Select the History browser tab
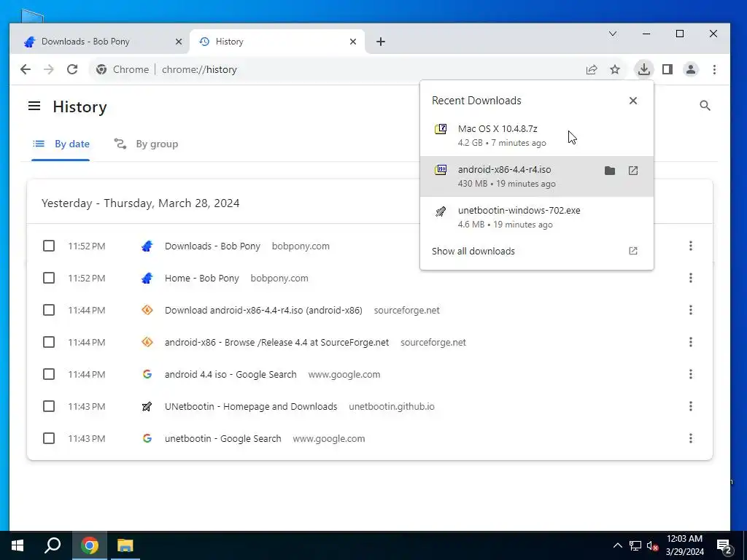This screenshot has width=747, height=560. click(x=277, y=42)
